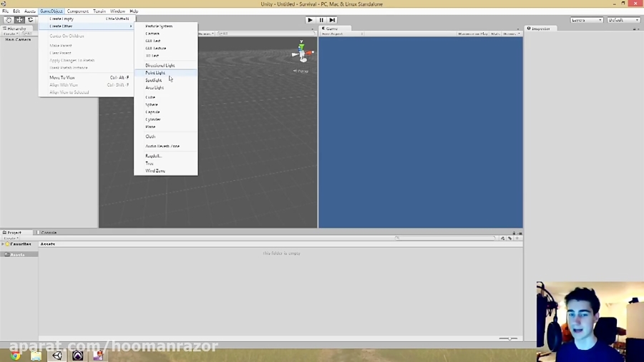Open Project panel Create dropdown
The image size is (644, 362).
(x=11, y=238)
